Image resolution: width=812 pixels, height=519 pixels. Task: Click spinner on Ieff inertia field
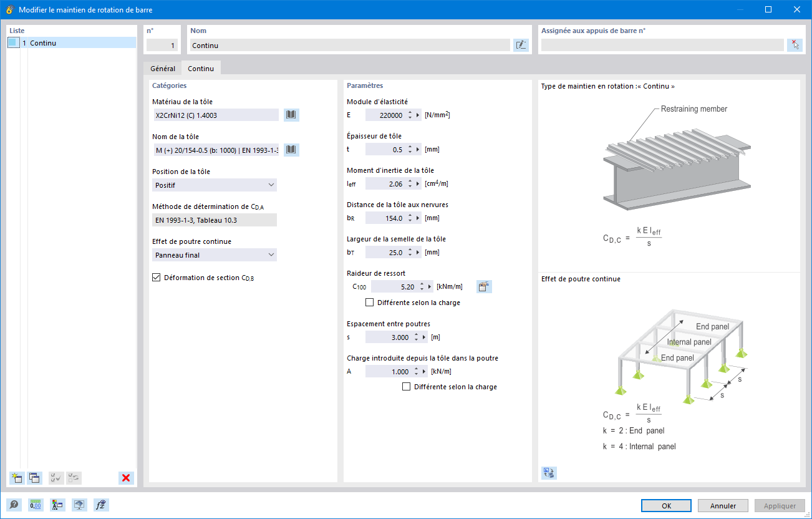pyautogui.click(x=410, y=183)
